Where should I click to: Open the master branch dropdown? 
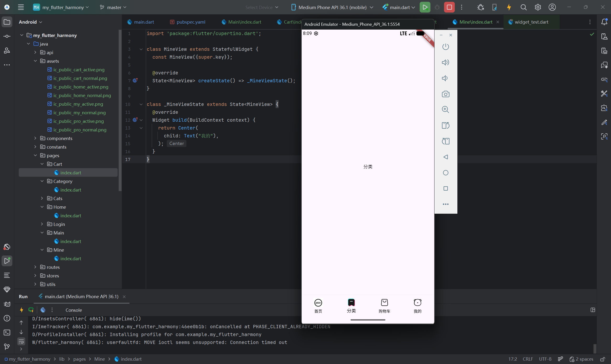113,7
